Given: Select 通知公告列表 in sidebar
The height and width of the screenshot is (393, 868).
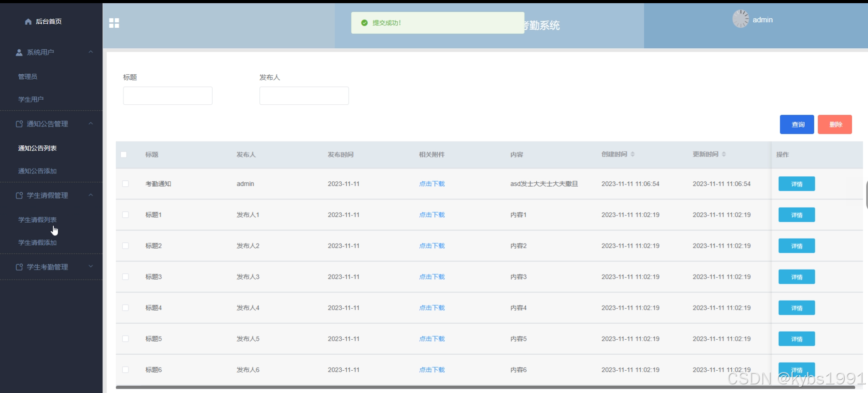Looking at the screenshot, I should tap(37, 148).
